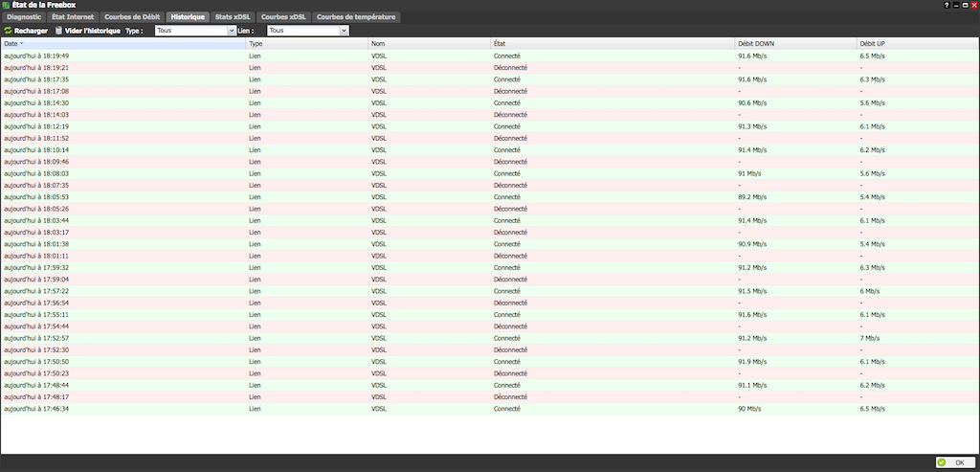The image size is (980, 472).
Task: Expand the Lien filter dropdown
Action: (x=345, y=31)
